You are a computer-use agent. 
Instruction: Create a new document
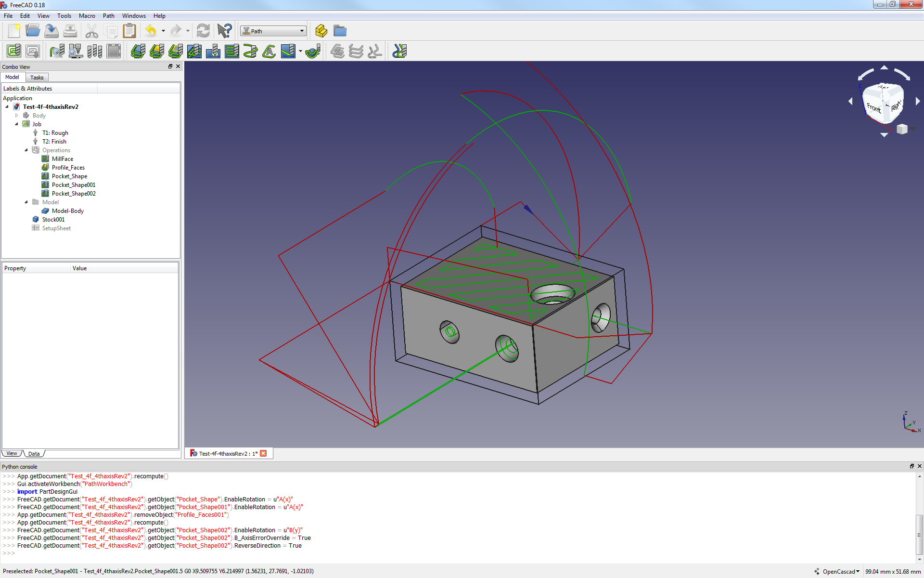tap(14, 31)
